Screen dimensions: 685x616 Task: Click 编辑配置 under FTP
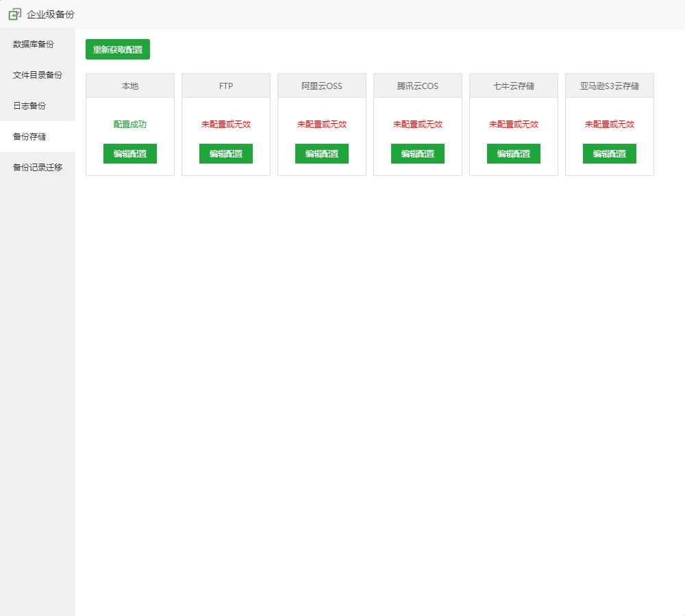click(226, 154)
